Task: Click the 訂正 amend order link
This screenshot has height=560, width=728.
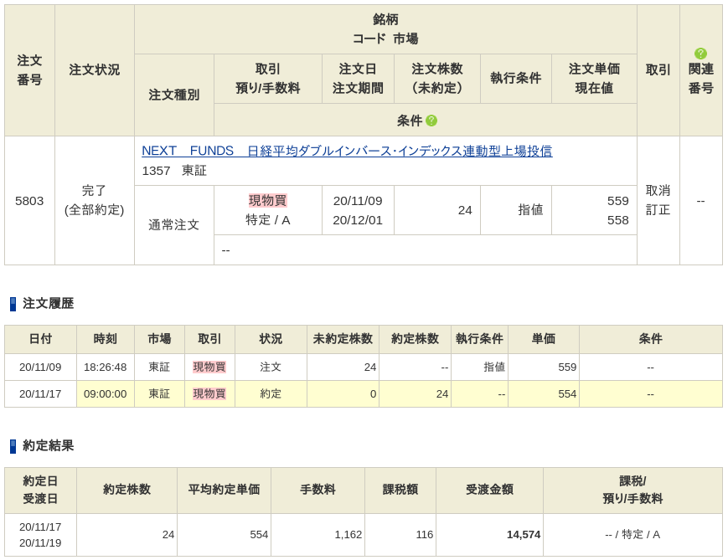Action: 658,210
